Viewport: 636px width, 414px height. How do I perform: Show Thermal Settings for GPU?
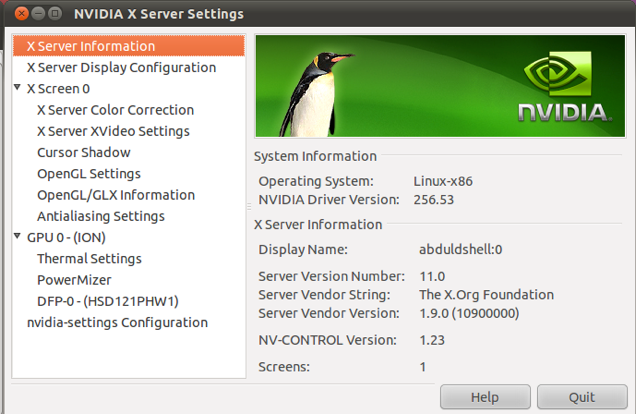coord(89,259)
